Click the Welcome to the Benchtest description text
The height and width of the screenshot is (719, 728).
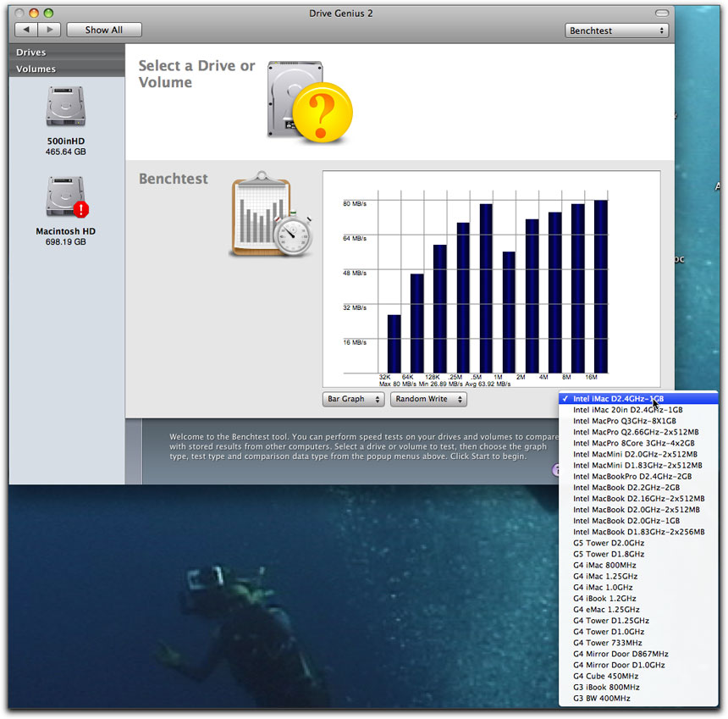click(x=363, y=446)
